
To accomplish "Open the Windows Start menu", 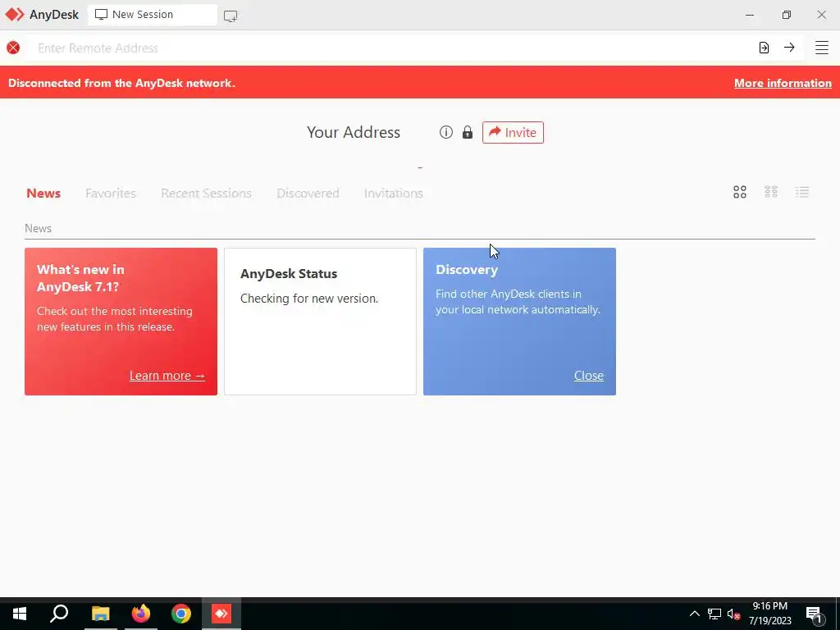I will coord(20,614).
